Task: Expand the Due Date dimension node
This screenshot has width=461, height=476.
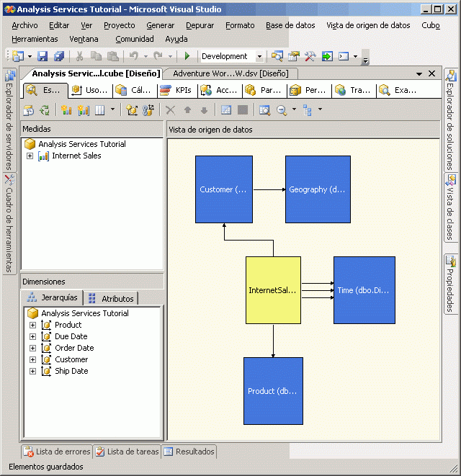Action: [x=33, y=337]
